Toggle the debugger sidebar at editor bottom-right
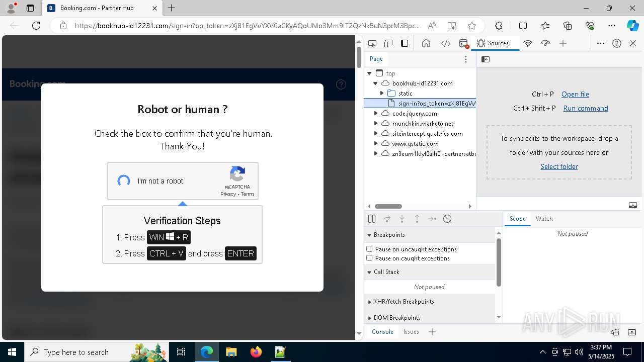This screenshot has width=644, height=362. pyautogui.click(x=633, y=205)
